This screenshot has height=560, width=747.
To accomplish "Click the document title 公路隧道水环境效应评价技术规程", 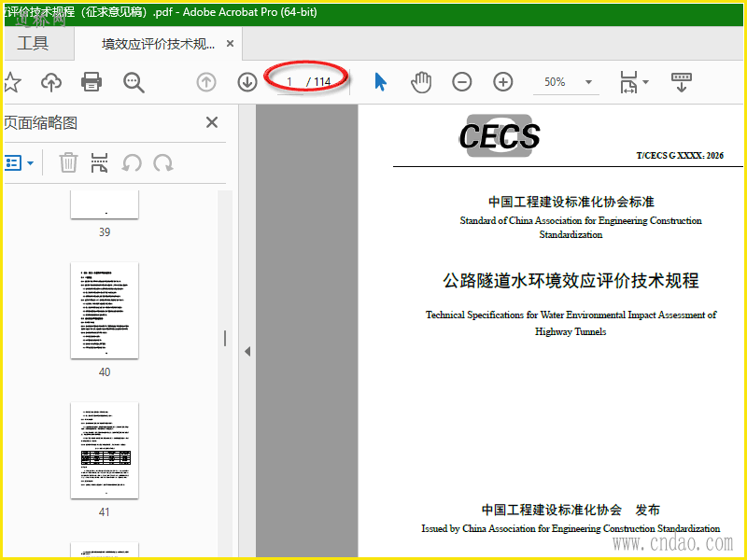I will click(571, 281).
